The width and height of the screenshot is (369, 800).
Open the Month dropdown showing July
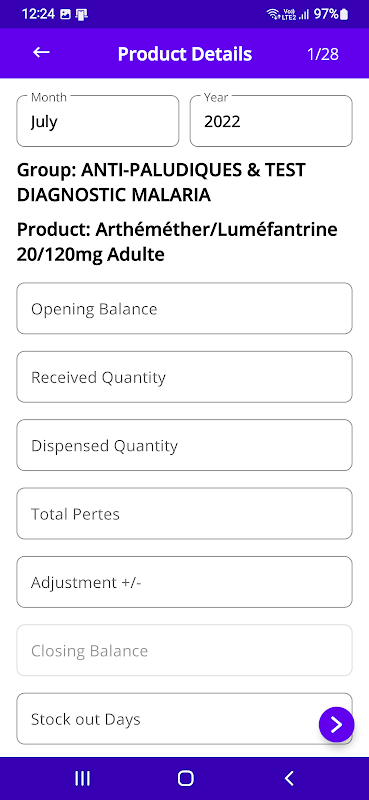point(98,121)
